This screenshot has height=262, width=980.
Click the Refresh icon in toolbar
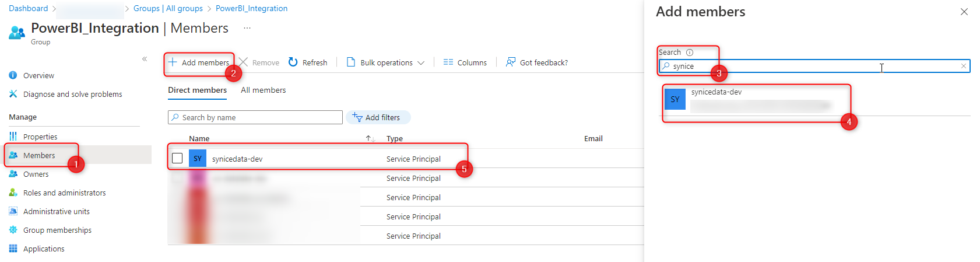pos(293,62)
